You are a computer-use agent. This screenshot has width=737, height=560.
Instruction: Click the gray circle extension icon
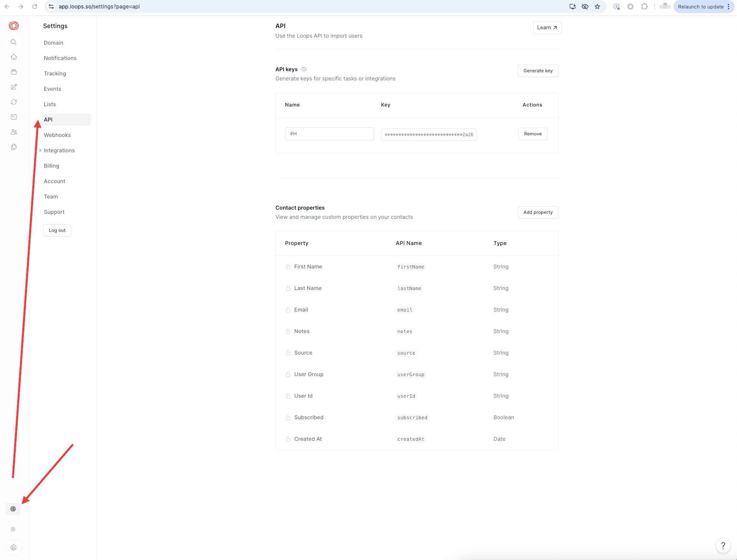tap(630, 7)
